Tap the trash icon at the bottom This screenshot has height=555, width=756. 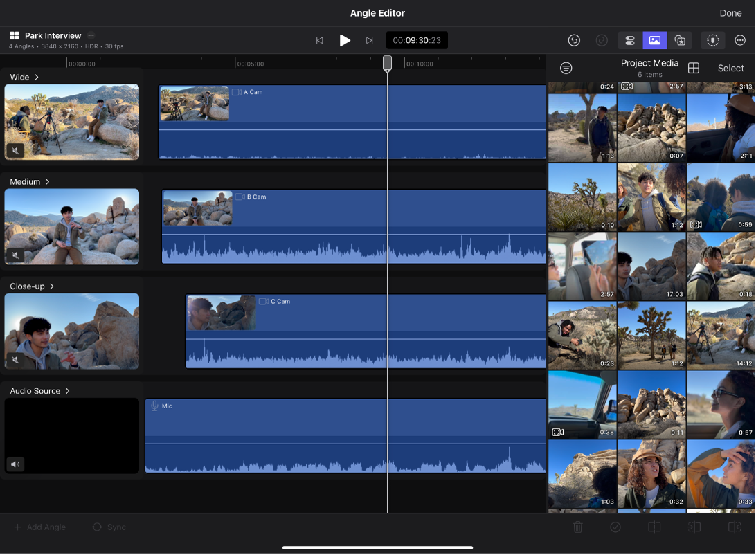click(x=579, y=527)
